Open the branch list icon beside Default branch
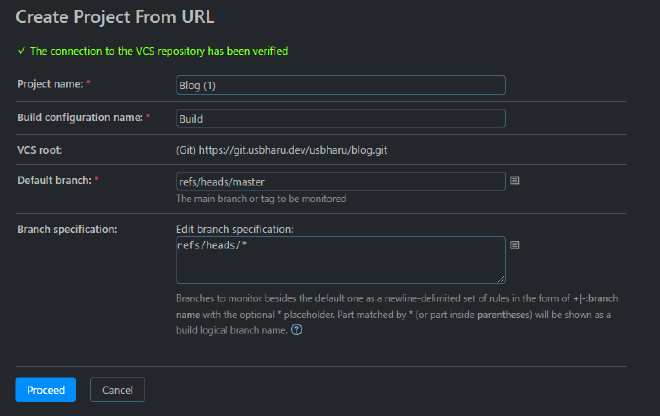This screenshot has width=660, height=416. pos(516,181)
